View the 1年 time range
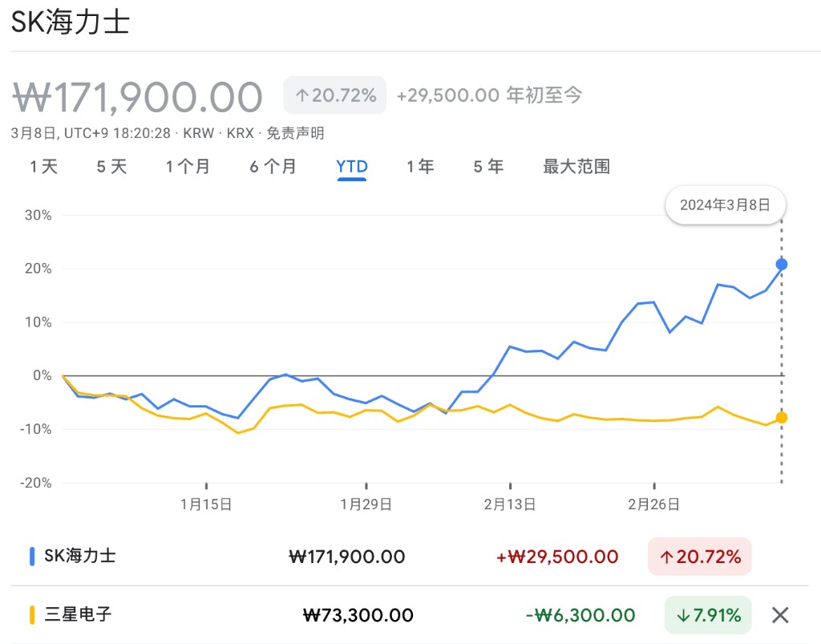This screenshot has height=644, width=821. tap(420, 167)
